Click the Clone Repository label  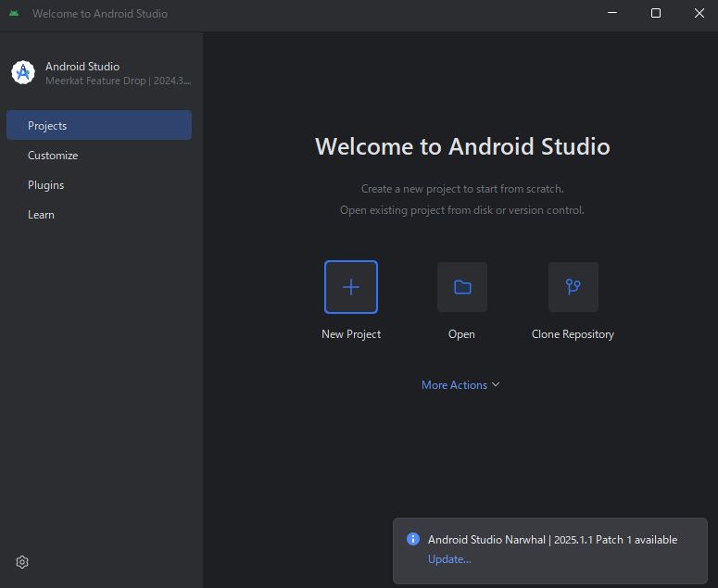click(573, 334)
